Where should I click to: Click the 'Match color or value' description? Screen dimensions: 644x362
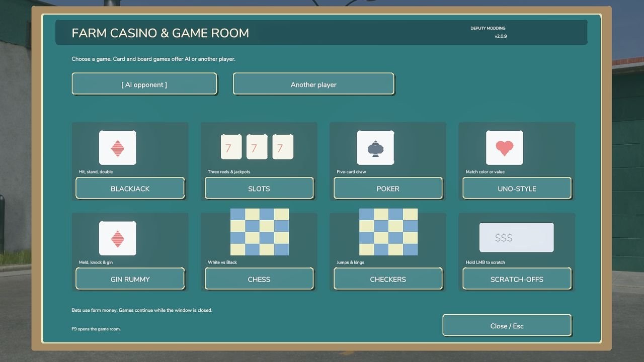pos(485,171)
